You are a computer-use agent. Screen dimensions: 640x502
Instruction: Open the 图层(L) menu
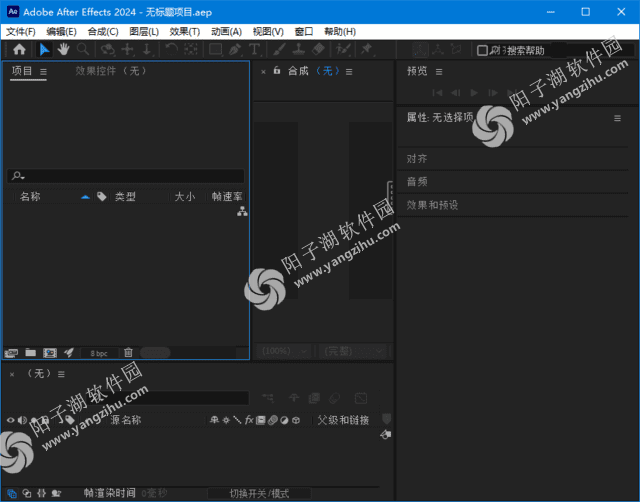pos(144,32)
